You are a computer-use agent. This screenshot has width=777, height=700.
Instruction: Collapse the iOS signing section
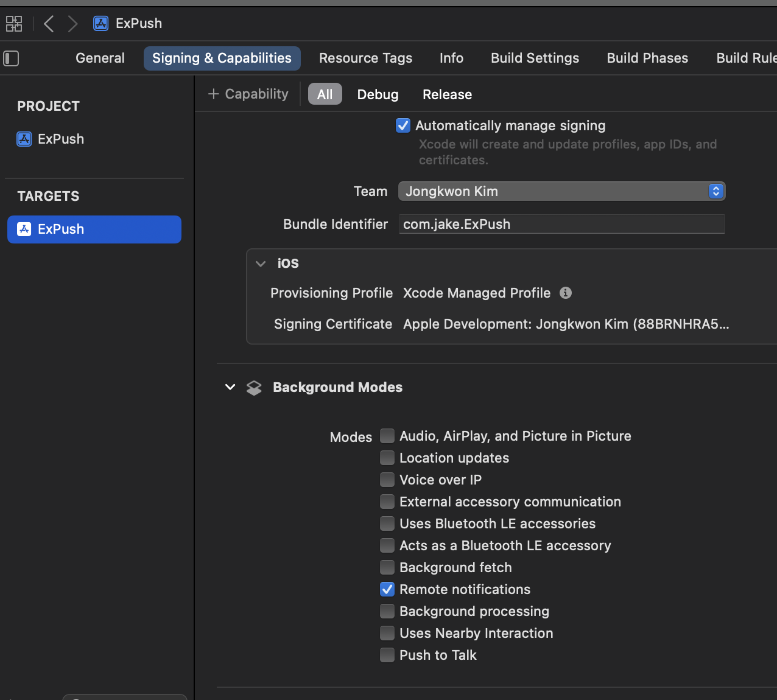coord(261,264)
